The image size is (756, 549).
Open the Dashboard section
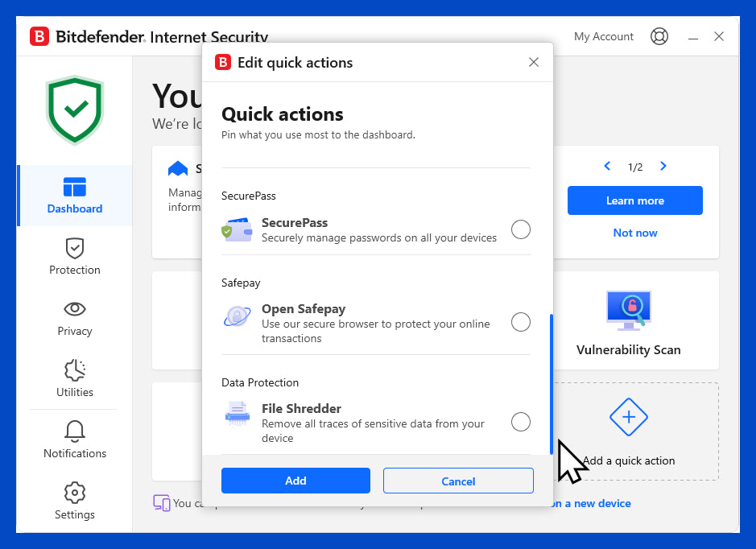click(75, 196)
